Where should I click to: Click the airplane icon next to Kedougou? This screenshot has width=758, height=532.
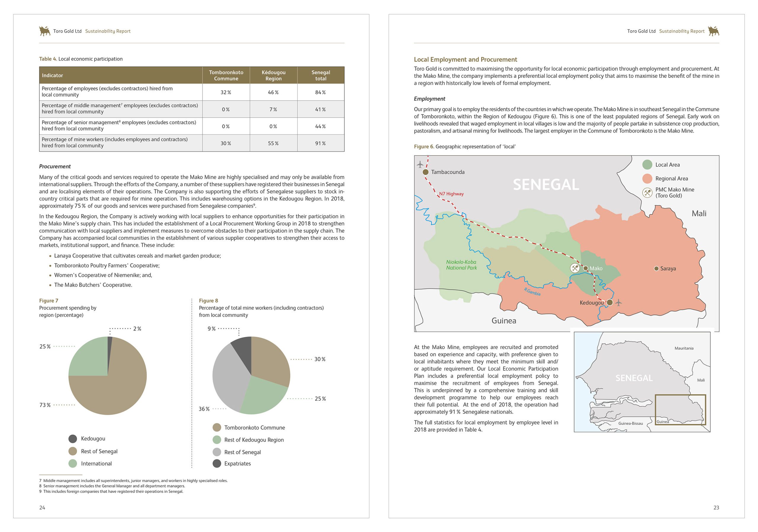[x=619, y=302]
